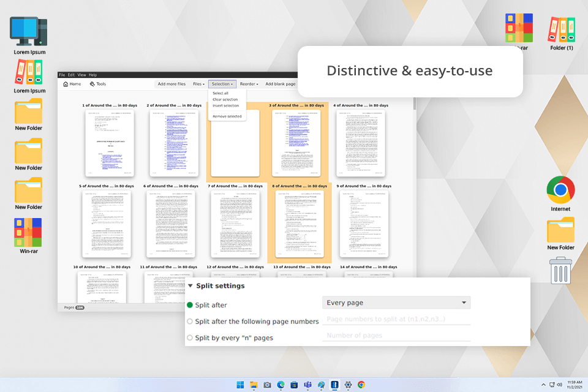Image resolution: width=588 pixels, height=392 pixels.
Task: Click the Number of pages field
Action: click(396, 336)
